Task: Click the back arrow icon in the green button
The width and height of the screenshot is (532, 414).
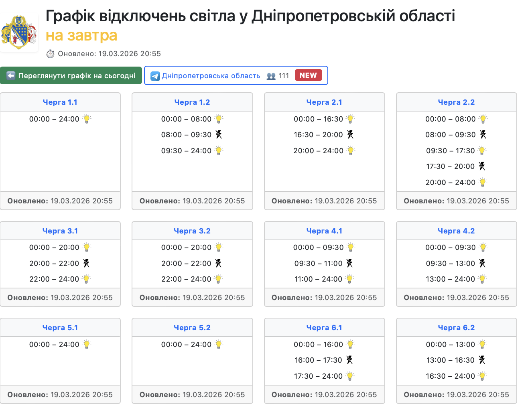Action: (11, 76)
